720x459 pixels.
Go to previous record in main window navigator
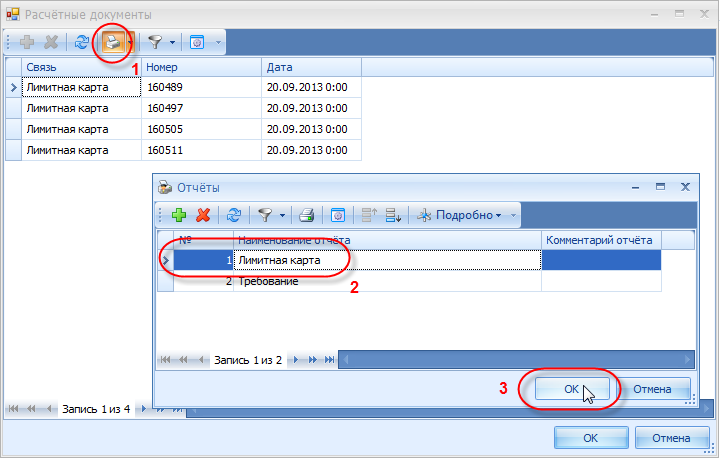(x=49, y=409)
